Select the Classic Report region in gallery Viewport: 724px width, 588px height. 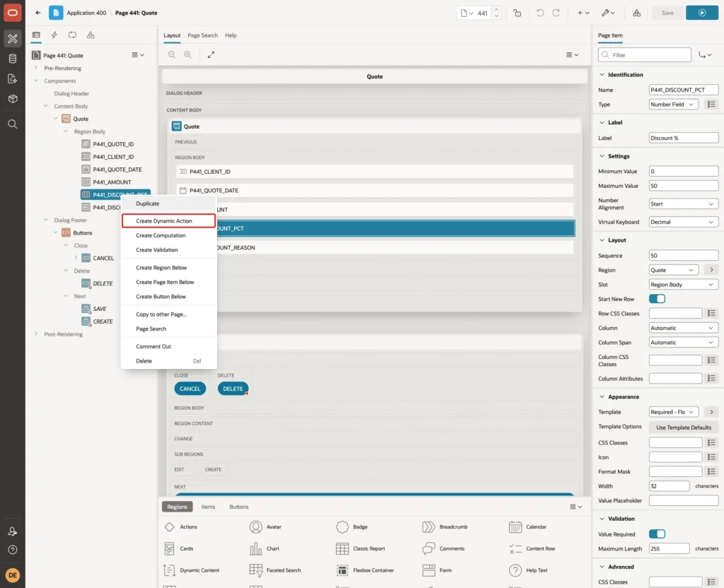tap(361, 548)
